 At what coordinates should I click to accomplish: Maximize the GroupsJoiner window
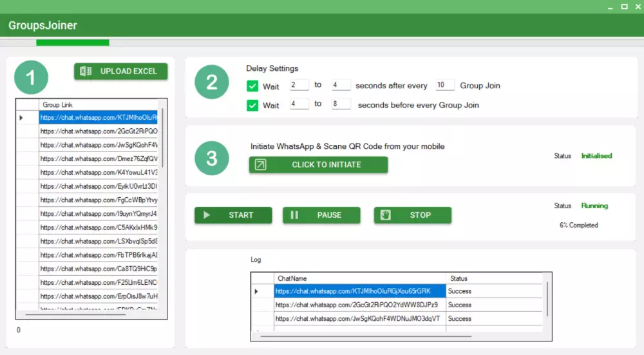point(624,6)
